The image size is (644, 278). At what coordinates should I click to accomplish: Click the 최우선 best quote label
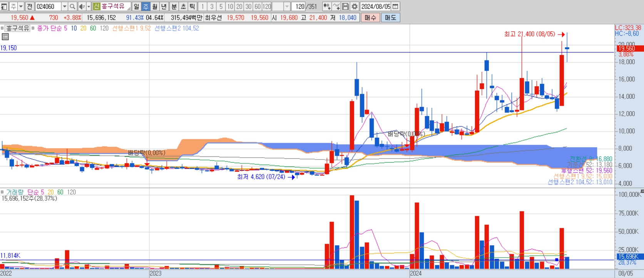(213, 18)
